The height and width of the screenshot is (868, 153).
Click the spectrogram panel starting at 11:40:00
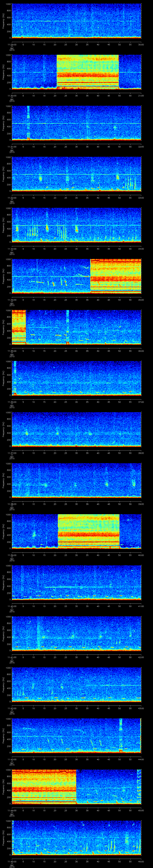[76, 582]
